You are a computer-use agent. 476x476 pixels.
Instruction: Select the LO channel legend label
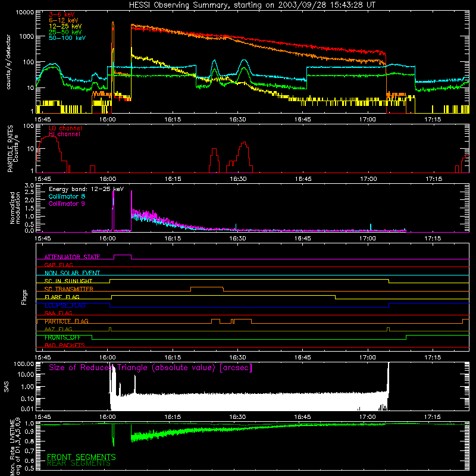pyautogui.click(x=65, y=128)
